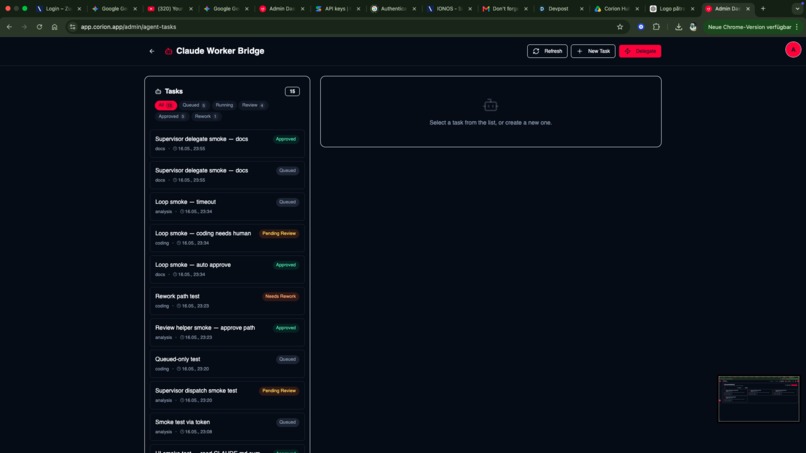Switch to the YouTube (320) tab

[169, 9]
